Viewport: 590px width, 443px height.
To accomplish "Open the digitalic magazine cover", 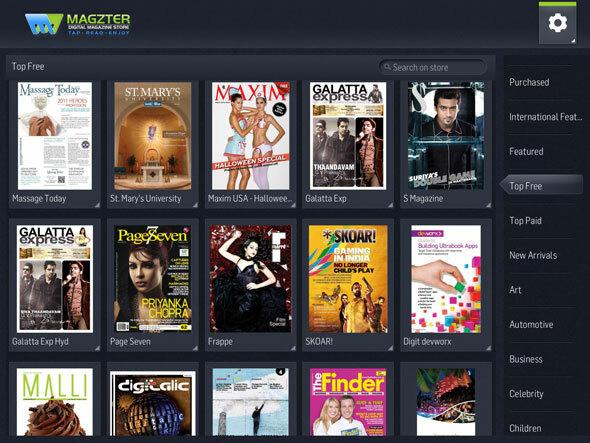I will [x=152, y=403].
